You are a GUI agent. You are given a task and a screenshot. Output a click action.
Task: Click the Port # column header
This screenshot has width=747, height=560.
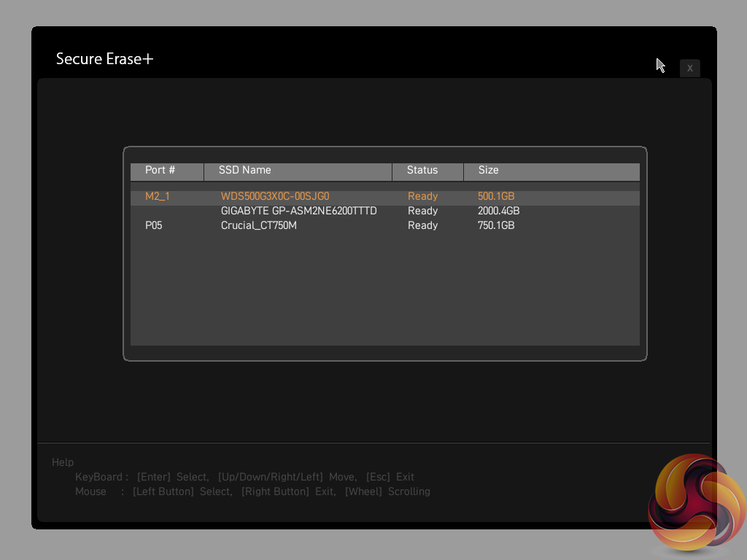pos(167,171)
